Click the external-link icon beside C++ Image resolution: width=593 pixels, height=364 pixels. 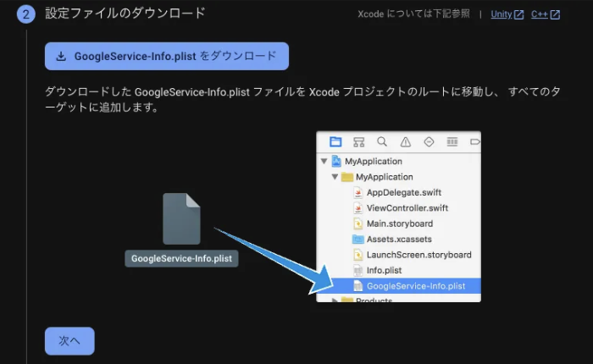555,14
